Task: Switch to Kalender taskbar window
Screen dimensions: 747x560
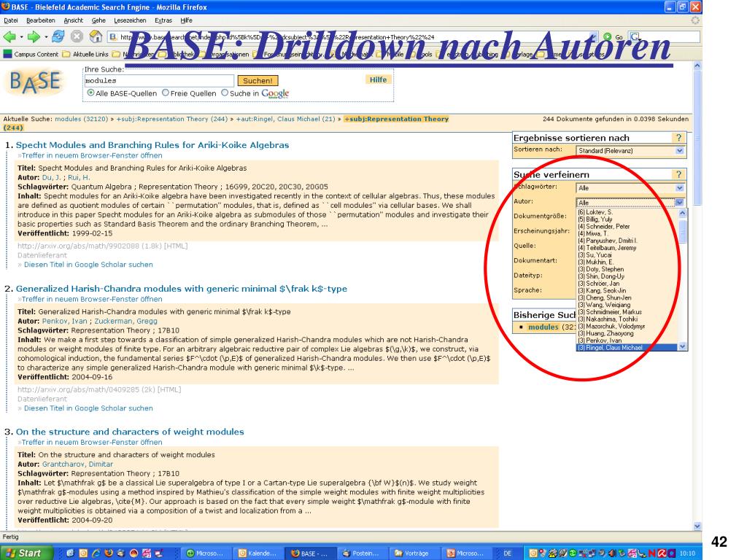Action: [258, 553]
